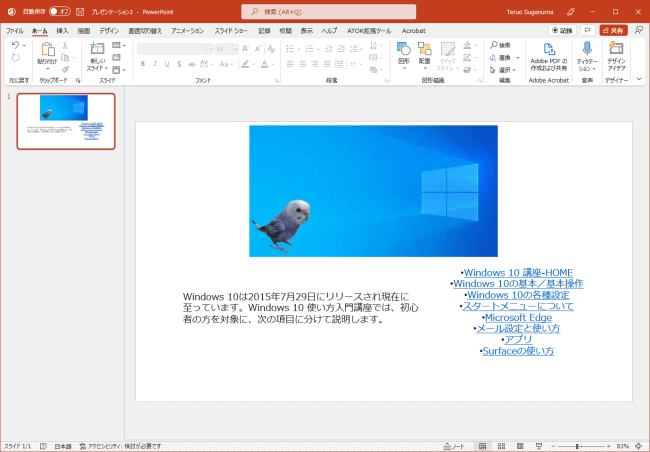Open the File (ファイル) tab
This screenshot has width=650, height=452.
pyautogui.click(x=15, y=31)
